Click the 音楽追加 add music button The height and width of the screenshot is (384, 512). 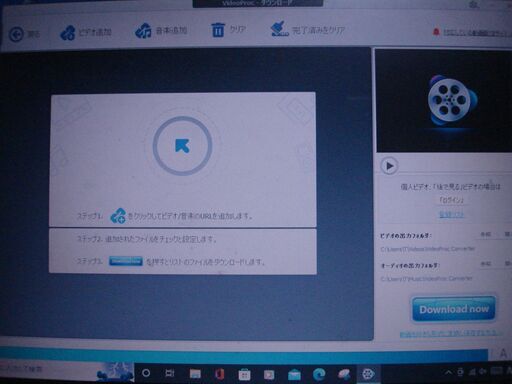(161, 31)
